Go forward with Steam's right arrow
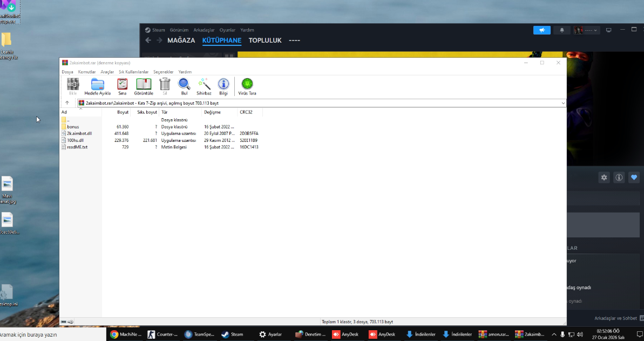The width and height of the screenshot is (644, 341). [x=159, y=40]
